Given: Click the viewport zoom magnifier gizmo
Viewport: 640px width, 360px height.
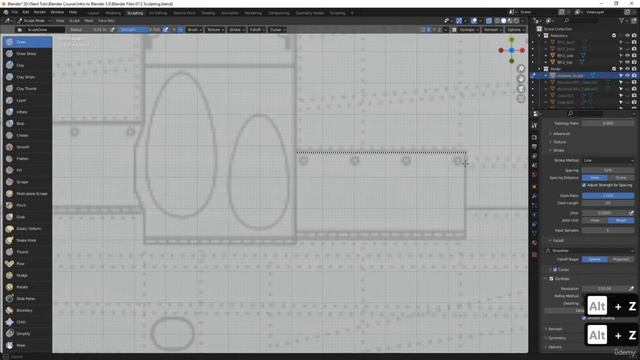Looking at the screenshot, I should [521, 69].
